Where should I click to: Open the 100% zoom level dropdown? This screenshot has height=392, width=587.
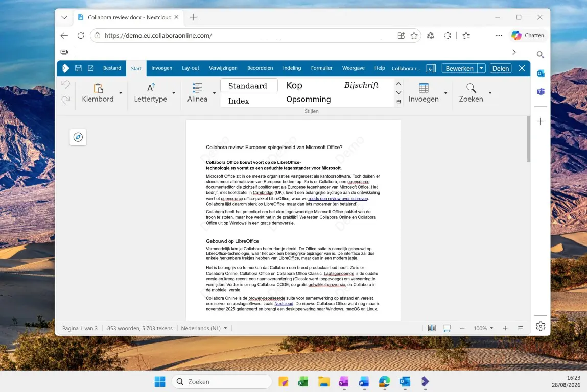pyautogui.click(x=483, y=328)
